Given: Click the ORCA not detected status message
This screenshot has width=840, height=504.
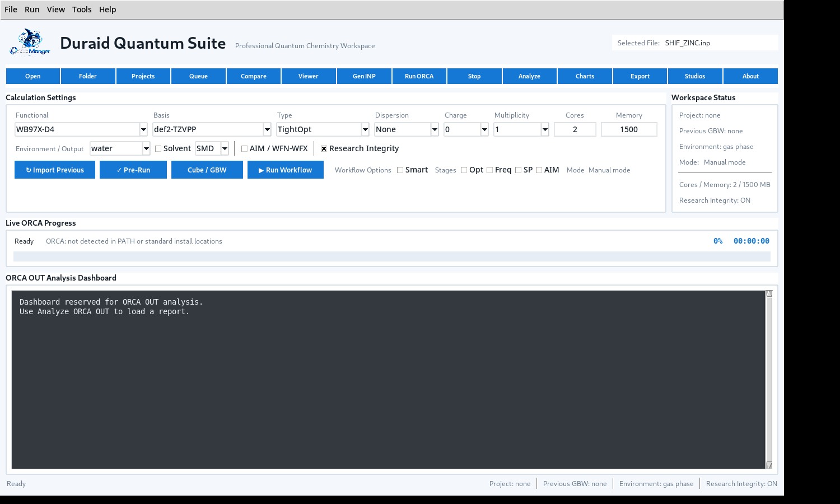Looking at the screenshot, I should click(134, 241).
